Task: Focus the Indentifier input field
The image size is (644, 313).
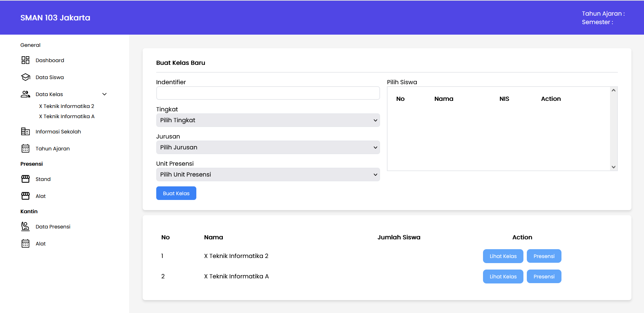Action: [268, 93]
